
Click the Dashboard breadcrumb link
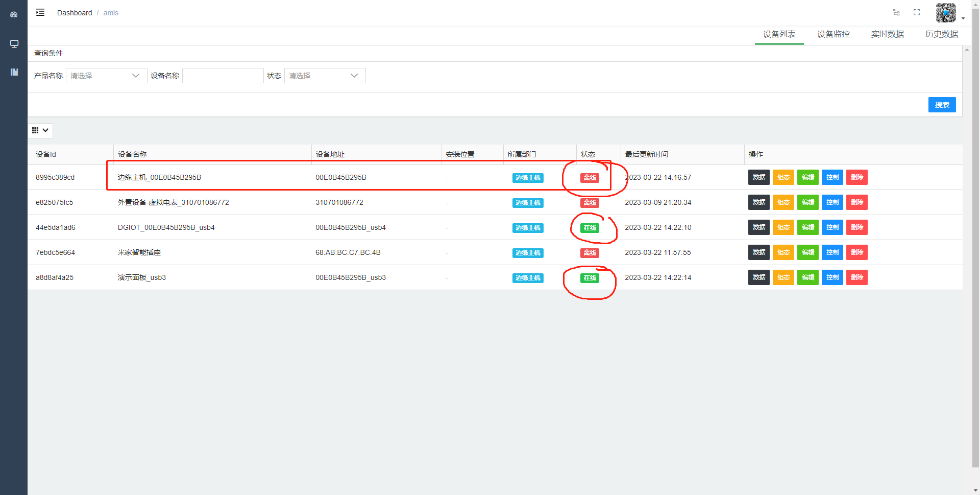coord(75,13)
